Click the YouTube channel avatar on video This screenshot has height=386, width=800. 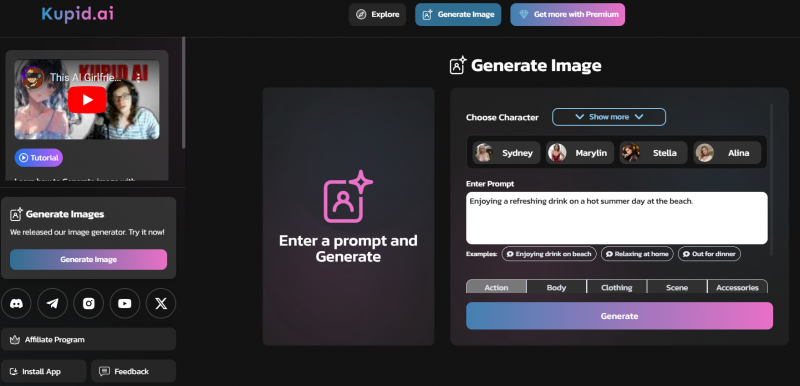(x=34, y=78)
